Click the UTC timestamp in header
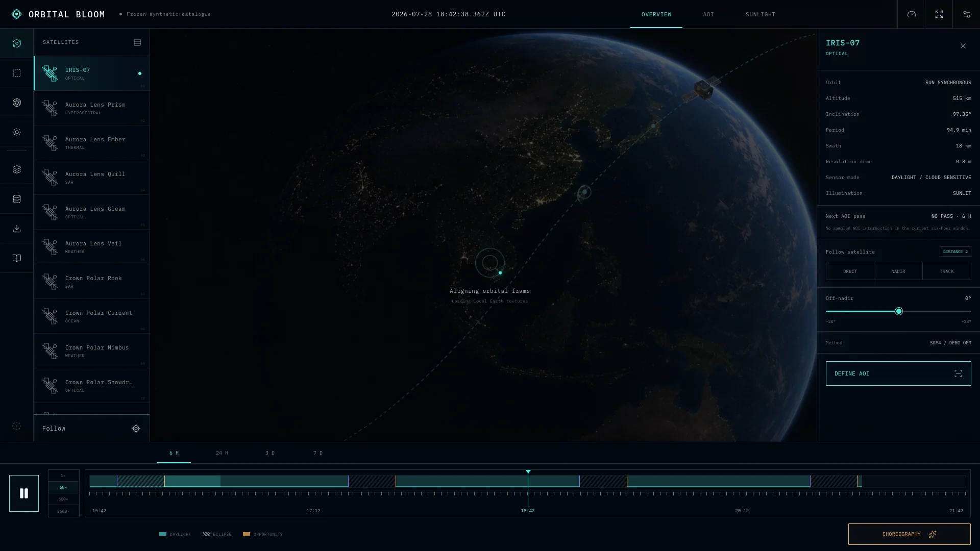Viewport: 980px width, 551px height. click(448, 14)
